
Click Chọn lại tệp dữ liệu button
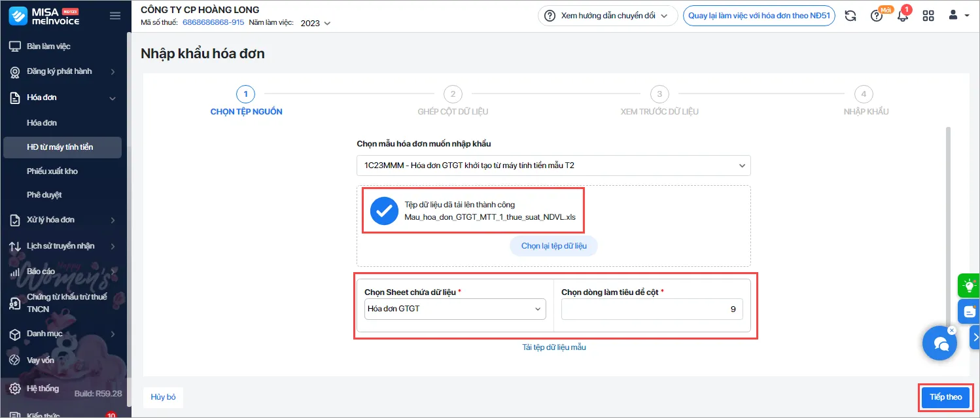pos(553,246)
